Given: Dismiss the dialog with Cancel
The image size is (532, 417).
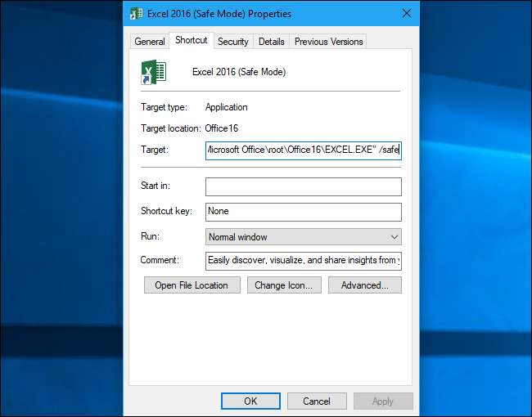Looking at the screenshot, I should click(x=317, y=401).
